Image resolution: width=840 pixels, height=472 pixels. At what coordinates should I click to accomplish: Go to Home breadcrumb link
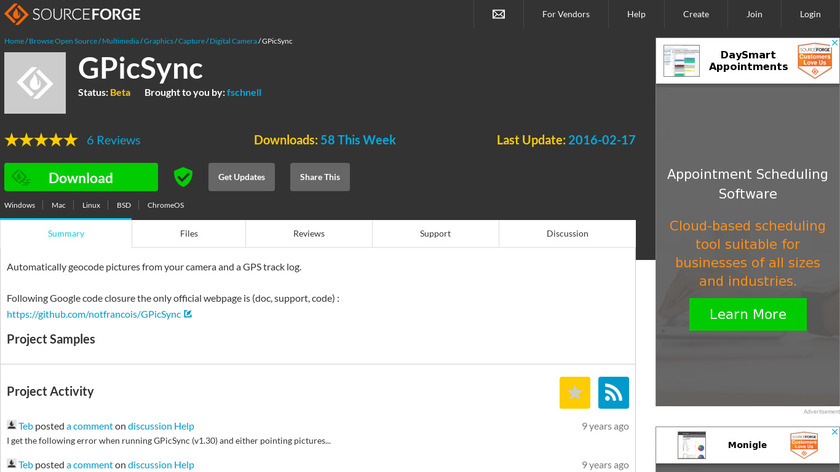coord(14,41)
